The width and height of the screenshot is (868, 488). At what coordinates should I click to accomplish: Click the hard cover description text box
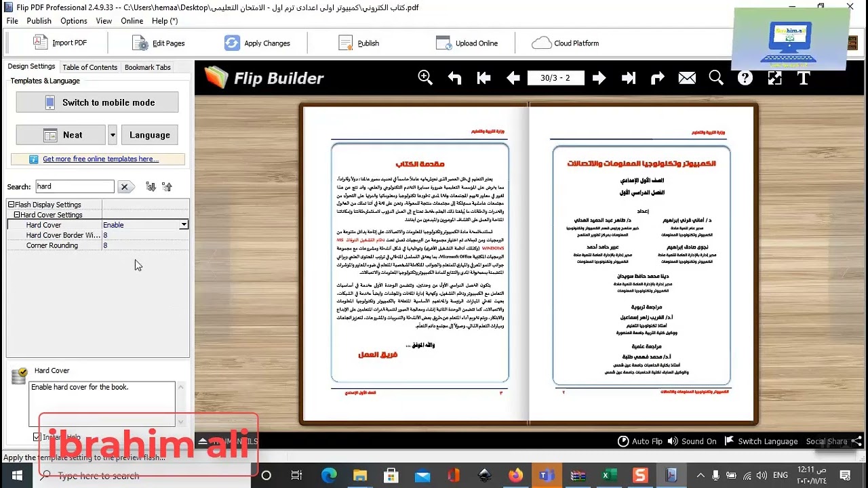coord(102,403)
